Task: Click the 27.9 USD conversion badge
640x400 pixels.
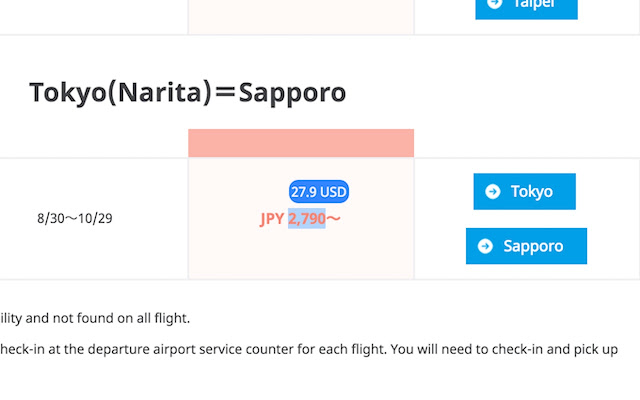Action: point(319,192)
